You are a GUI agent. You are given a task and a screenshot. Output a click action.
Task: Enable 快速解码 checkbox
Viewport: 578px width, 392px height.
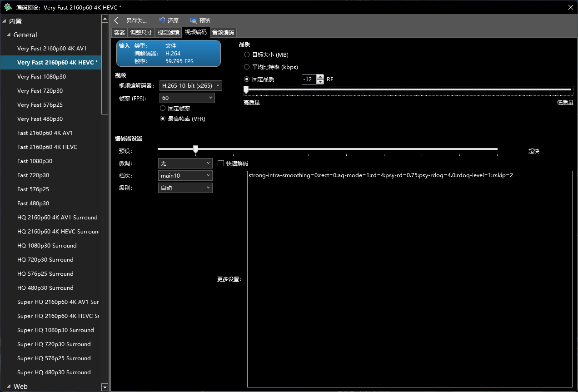pos(221,163)
